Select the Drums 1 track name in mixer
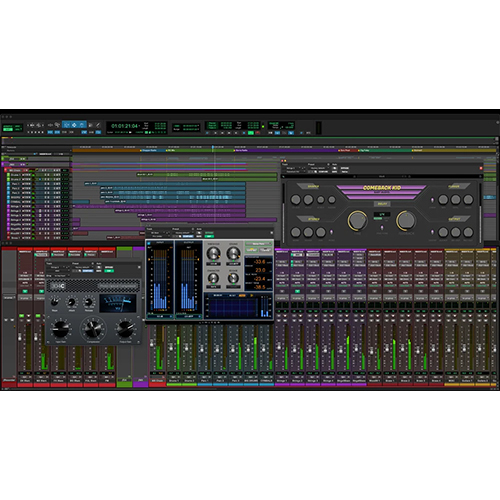 [174, 380]
